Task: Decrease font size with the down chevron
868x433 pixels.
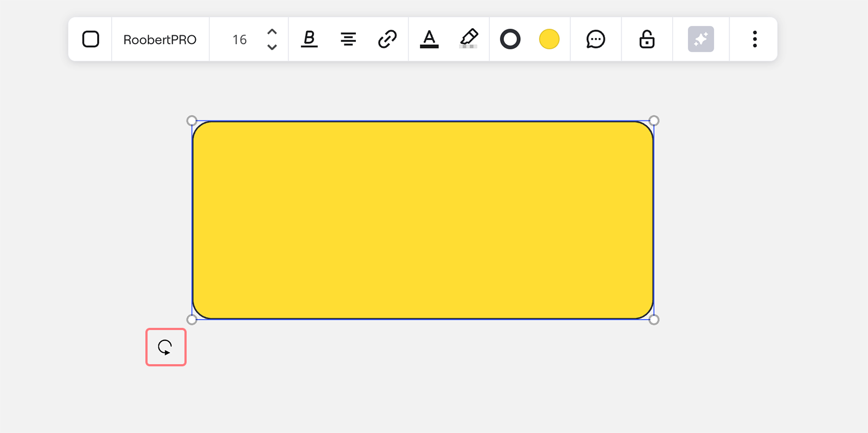Action: coord(272,47)
